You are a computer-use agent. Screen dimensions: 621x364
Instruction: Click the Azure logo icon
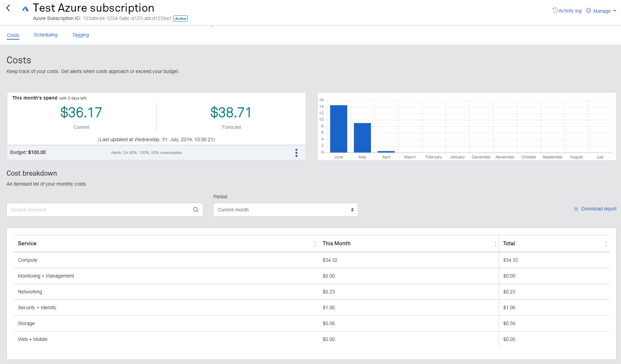pyautogui.click(x=25, y=9)
